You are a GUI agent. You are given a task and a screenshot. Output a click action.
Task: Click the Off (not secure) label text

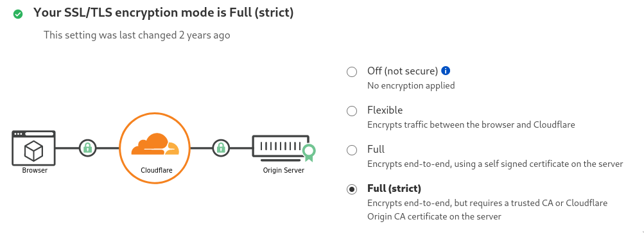(x=403, y=71)
